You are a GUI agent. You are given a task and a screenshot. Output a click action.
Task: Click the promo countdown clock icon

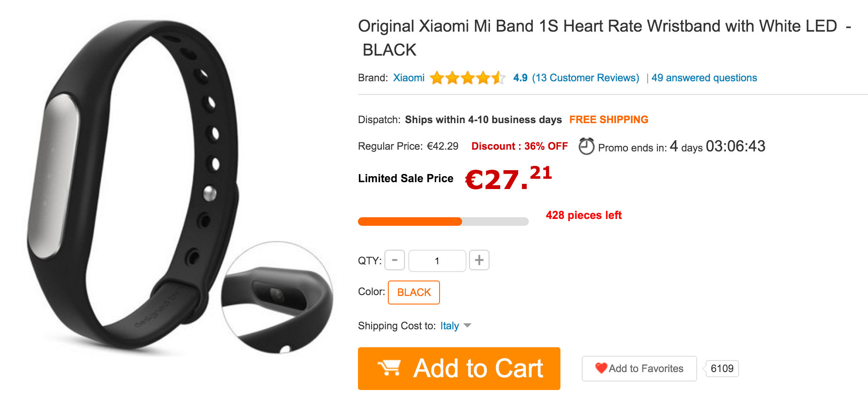(x=586, y=146)
